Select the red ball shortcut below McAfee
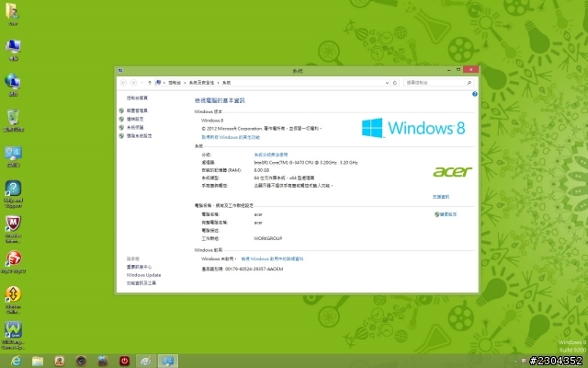The image size is (588, 368). 14,259
